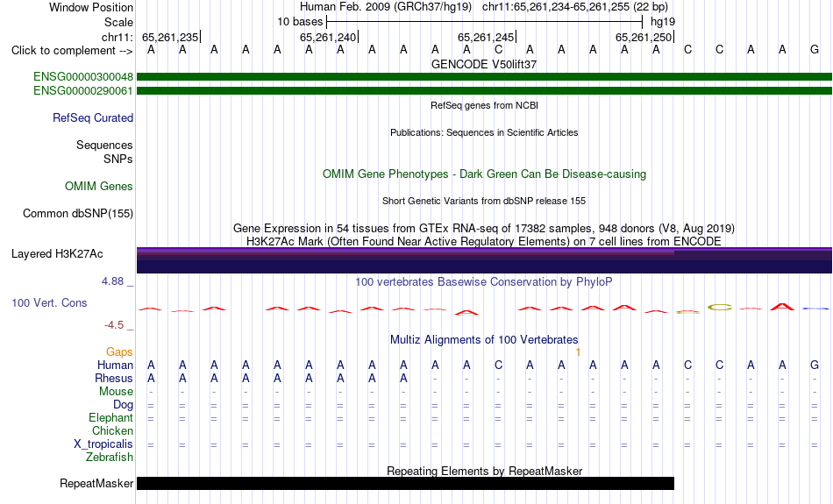The width and height of the screenshot is (833, 504).
Task: Open '100 vertebrates Basewise Conservation by PhyloP' title
Action: click(x=484, y=282)
